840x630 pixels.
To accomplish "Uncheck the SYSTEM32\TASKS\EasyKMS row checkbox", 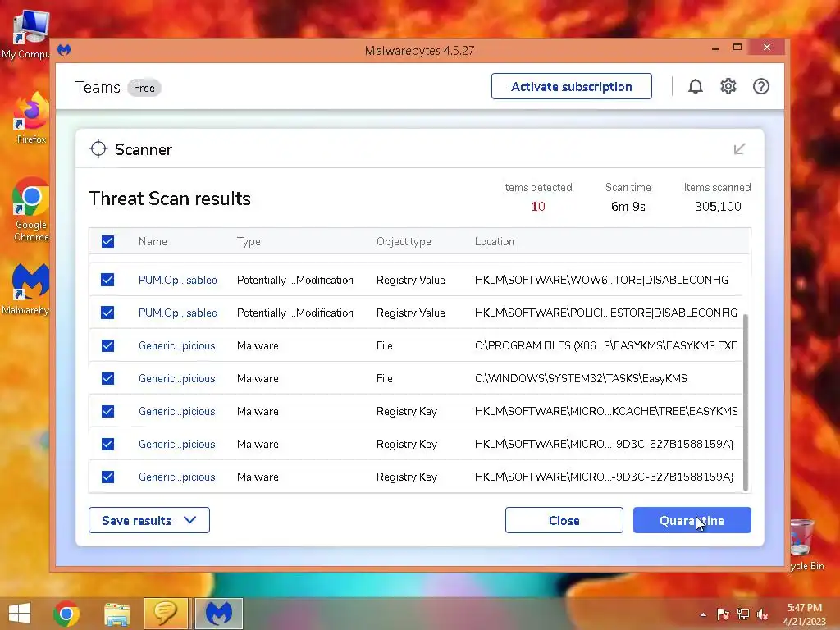I will pos(107,378).
